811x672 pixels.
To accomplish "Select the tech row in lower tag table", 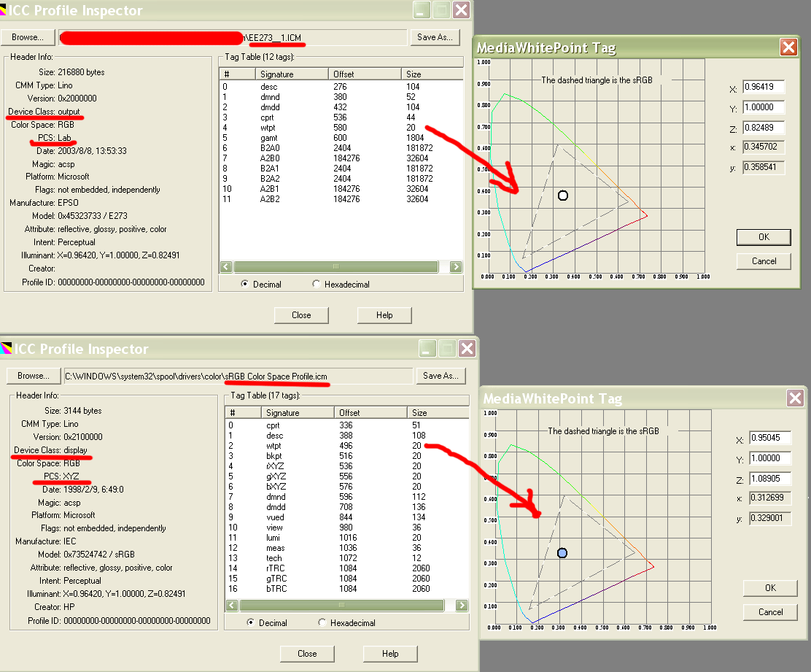I will pyautogui.click(x=347, y=558).
